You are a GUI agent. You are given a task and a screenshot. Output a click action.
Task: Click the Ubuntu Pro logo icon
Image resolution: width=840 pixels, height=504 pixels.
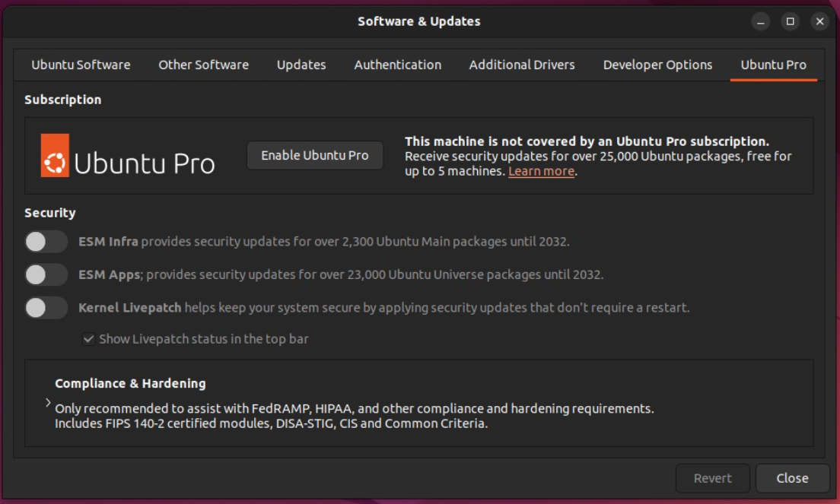55,155
